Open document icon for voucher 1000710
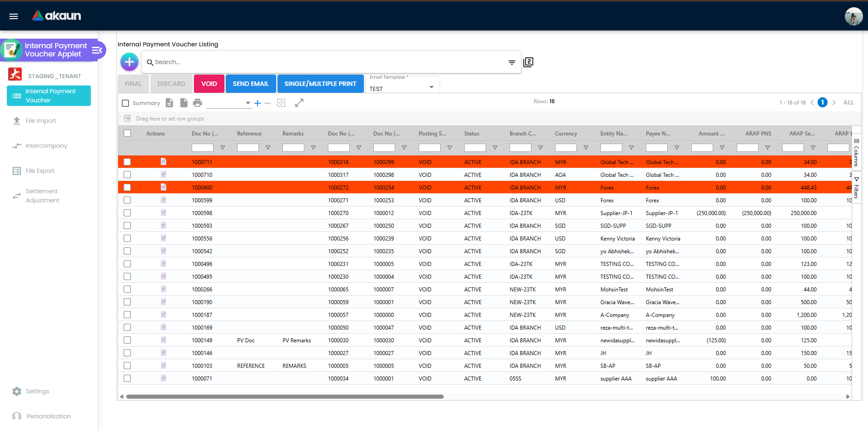Image resolution: width=868 pixels, height=431 pixels. pos(164,175)
